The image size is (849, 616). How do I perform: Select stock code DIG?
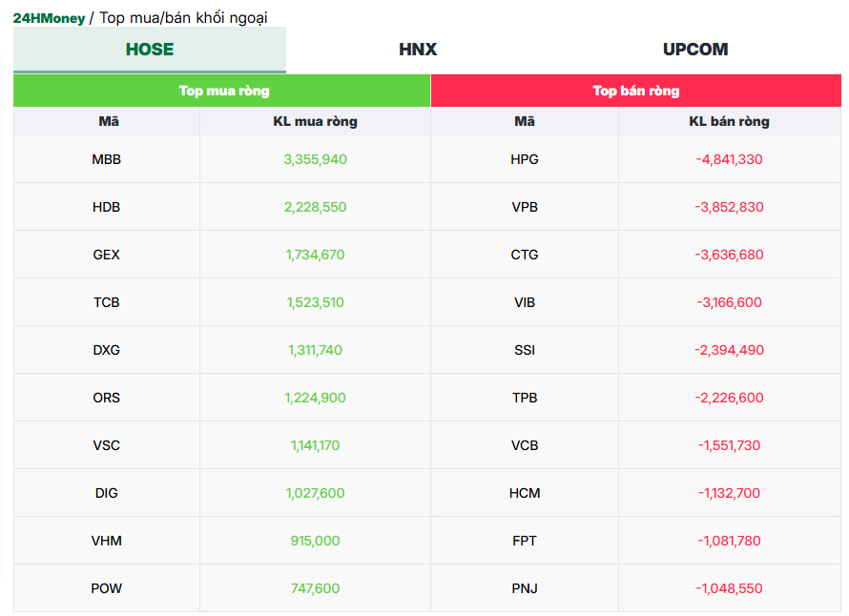(107, 493)
